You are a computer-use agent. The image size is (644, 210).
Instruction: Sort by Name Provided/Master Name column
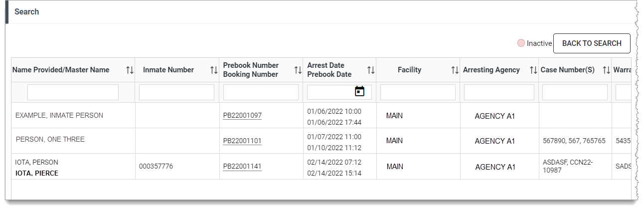(130, 70)
